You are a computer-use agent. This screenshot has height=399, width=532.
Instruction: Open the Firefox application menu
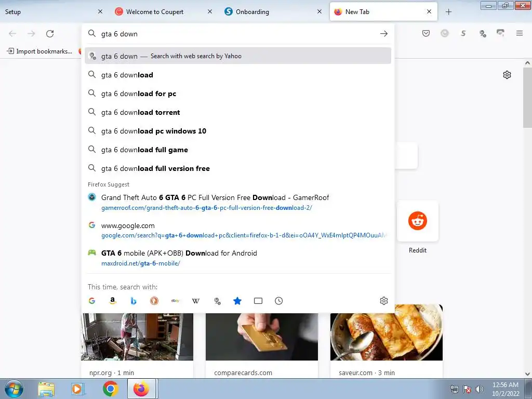click(x=520, y=33)
